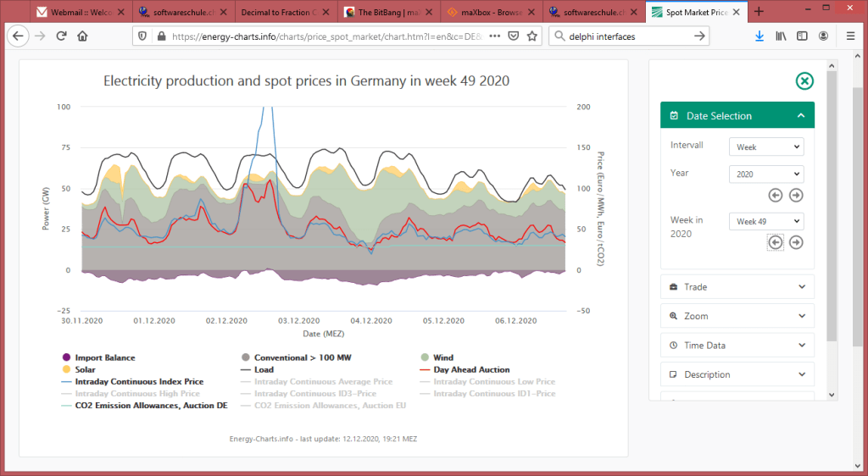Click the Import Balance purple legend swatch
Image resolution: width=868 pixels, height=476 pixels.
pos(65,358)
